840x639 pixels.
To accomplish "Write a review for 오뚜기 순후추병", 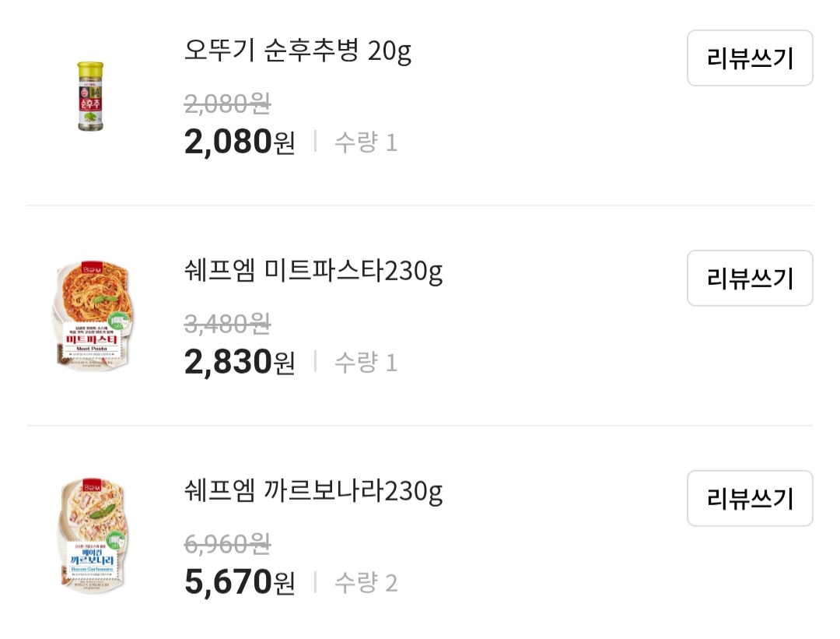I will pos(749,58).
